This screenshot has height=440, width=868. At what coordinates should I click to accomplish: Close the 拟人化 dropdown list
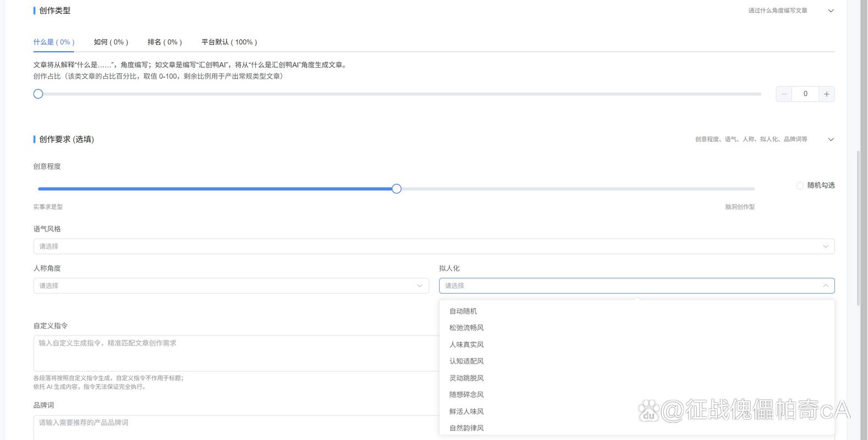click(x=825, y=286)
